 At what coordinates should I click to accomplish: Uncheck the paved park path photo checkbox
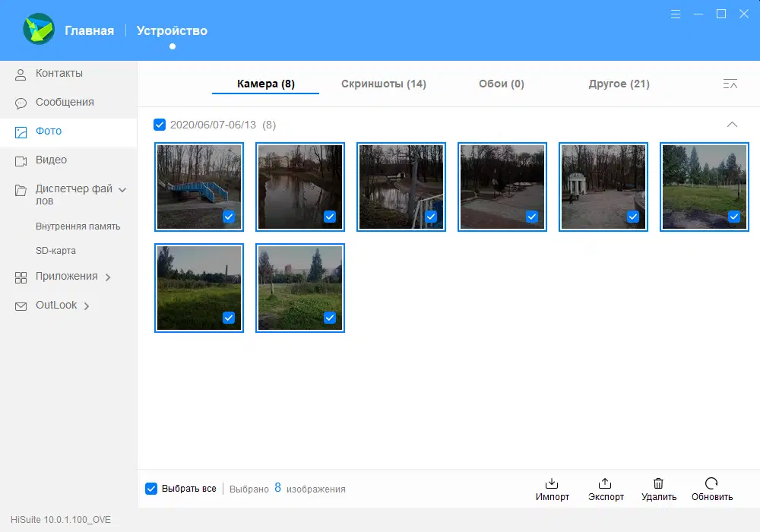[532, 217]
